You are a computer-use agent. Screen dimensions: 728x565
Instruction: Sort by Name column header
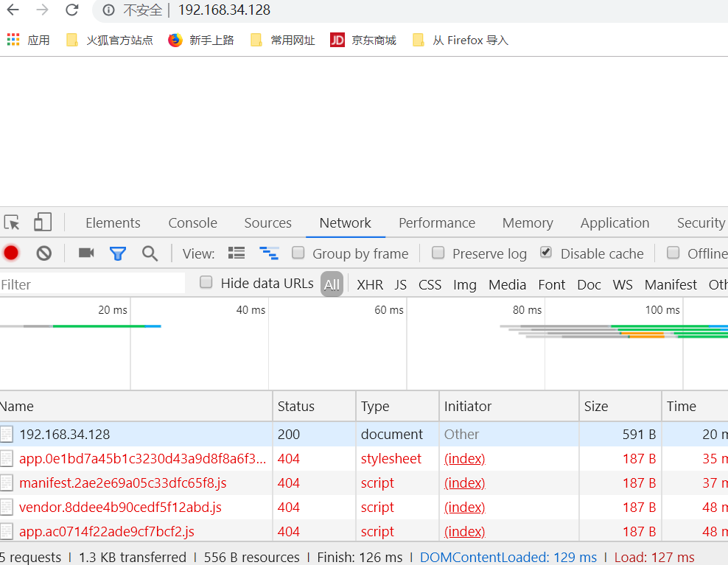coord(136,406)
